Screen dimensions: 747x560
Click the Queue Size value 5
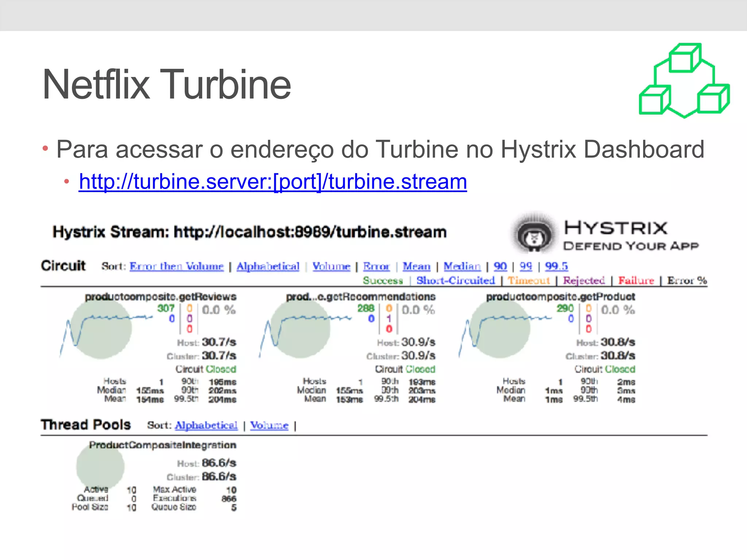coord(234,507)
